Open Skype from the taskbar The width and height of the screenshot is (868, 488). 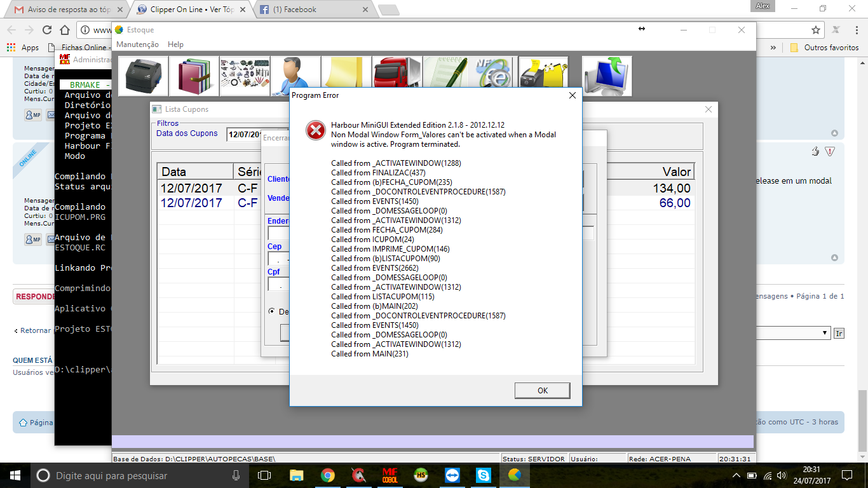pyautogui.click(x=483, y=475)
